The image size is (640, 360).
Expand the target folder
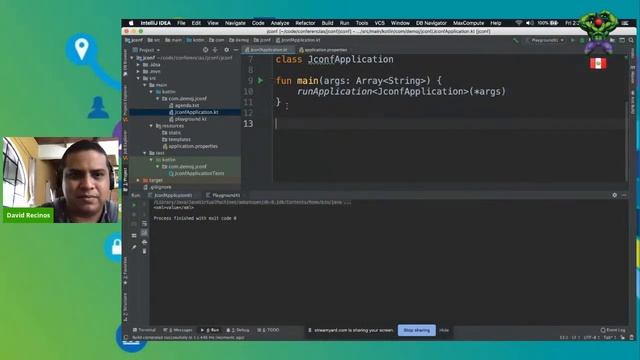pos(138,180)
